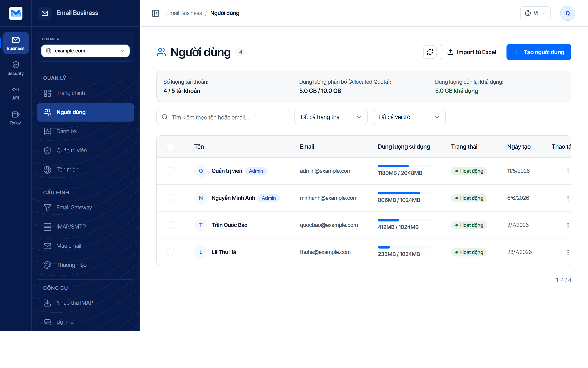
Task: Open Thương hiệu menu item
Action: pyautogui.click(x=85, y=265)
